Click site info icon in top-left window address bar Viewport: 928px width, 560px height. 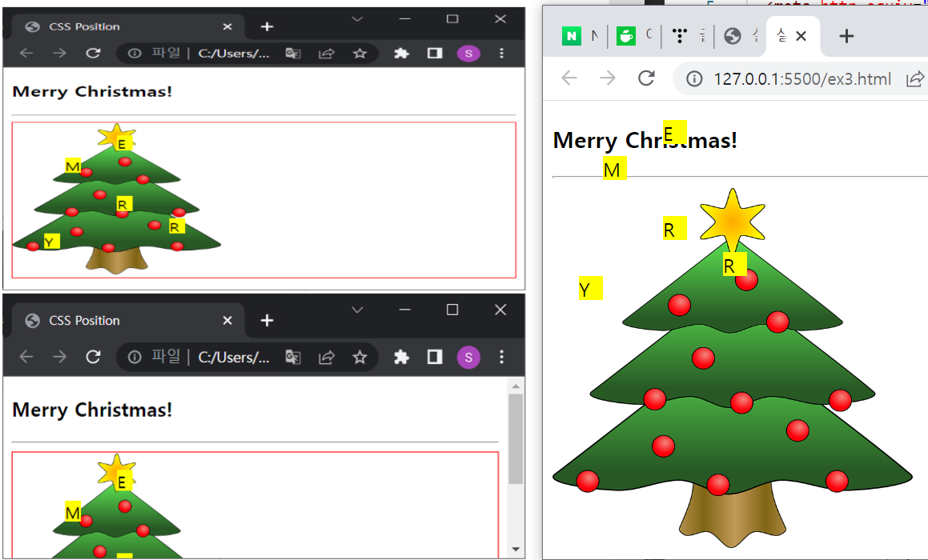coord(135,54)
